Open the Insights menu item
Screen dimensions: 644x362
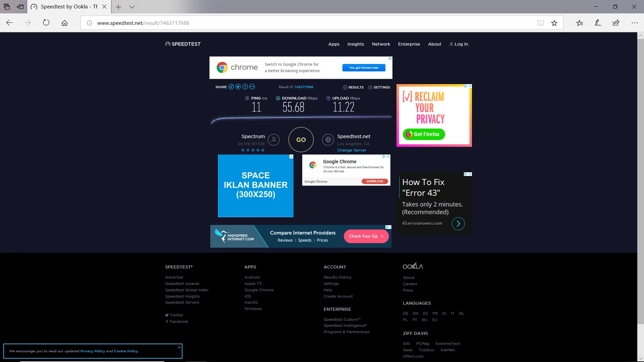356,44
